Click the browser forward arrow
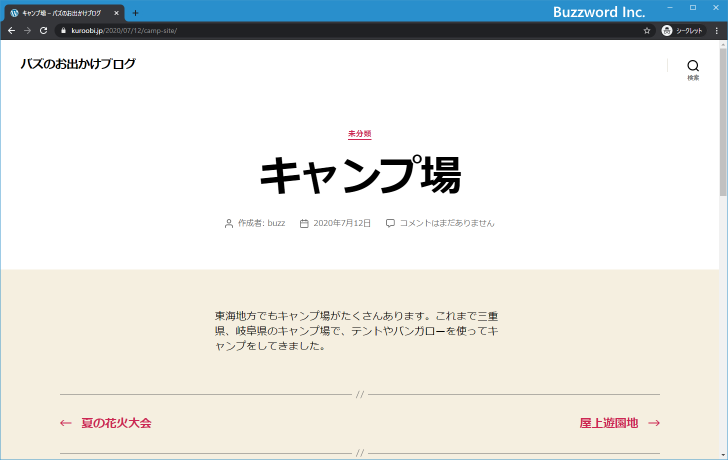The image size is (728, 460). pyautogui.click(x=27, y=31)
